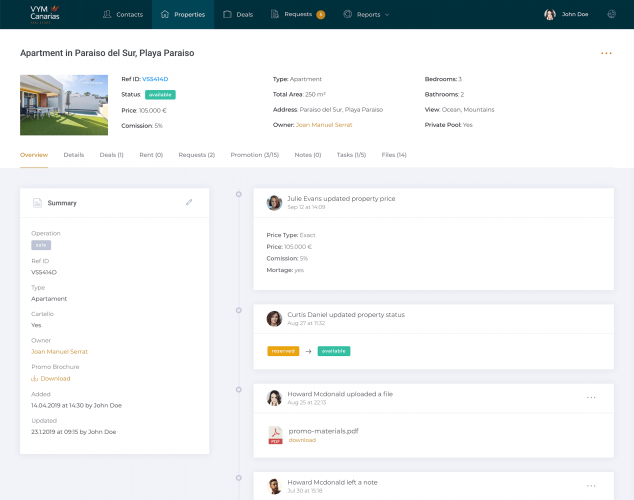Click the 'View: Ocean, Mountains' text
The image size is (634, 500).
[459, 110]
